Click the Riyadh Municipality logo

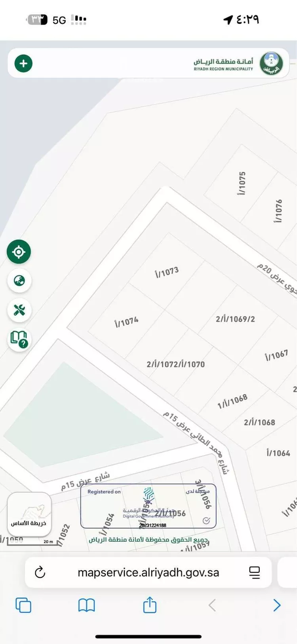pyautogui.click(x=271, y=63)
